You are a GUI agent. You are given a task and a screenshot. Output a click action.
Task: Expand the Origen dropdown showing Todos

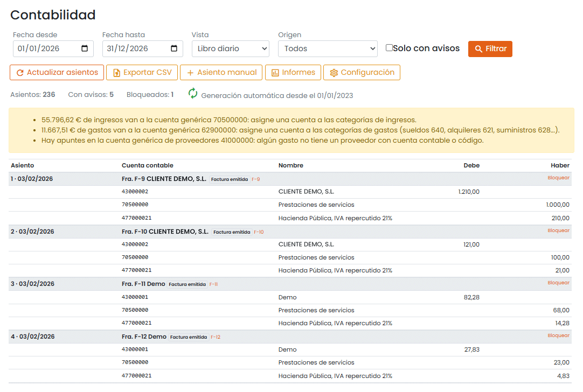[x=328, y=48]
